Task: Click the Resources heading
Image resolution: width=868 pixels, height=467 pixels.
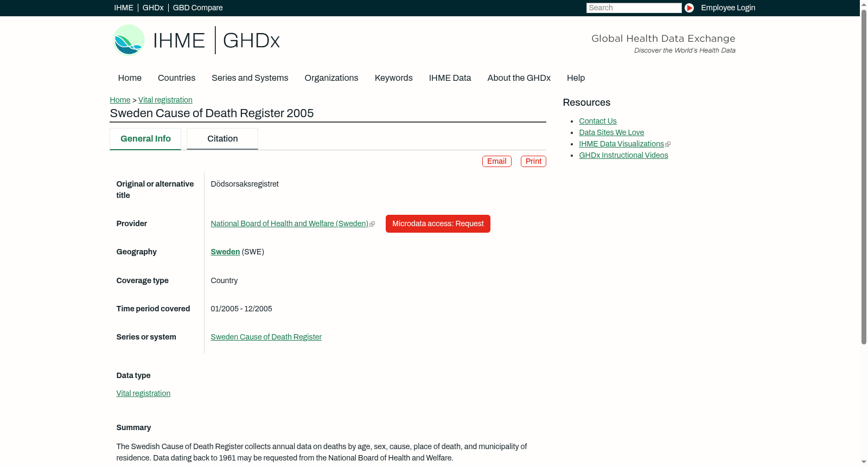Action: (x=586, y=103)
